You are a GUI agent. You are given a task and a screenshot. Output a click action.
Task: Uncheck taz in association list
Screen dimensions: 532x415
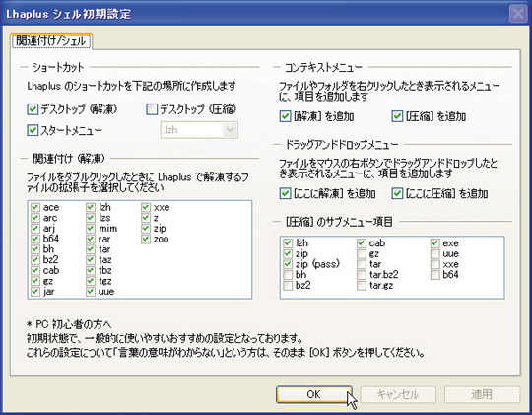coord(91,260)
